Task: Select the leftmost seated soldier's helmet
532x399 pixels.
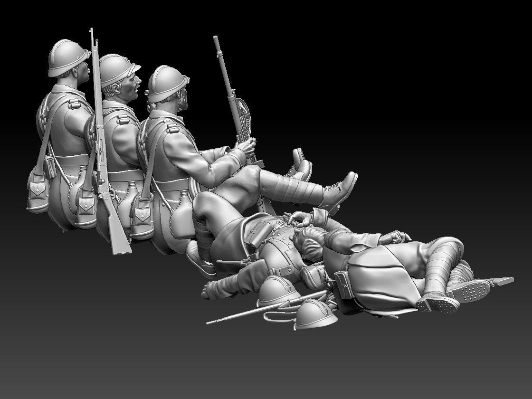Action: (68, 57)
